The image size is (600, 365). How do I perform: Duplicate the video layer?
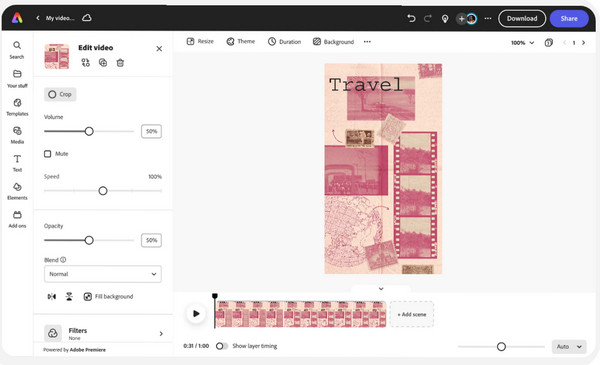[x=103, y=62]
